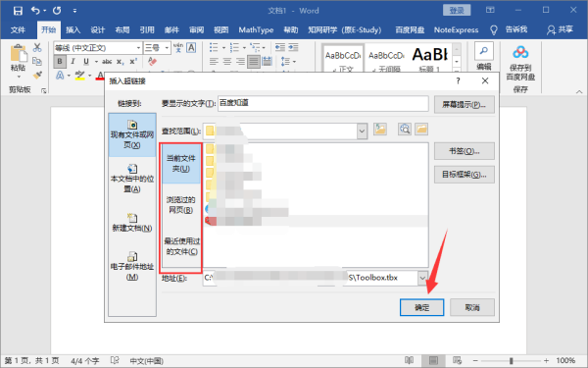This screenshot has height=368, width=588.
Task: Click the align right icon
Action: [240, 62]
